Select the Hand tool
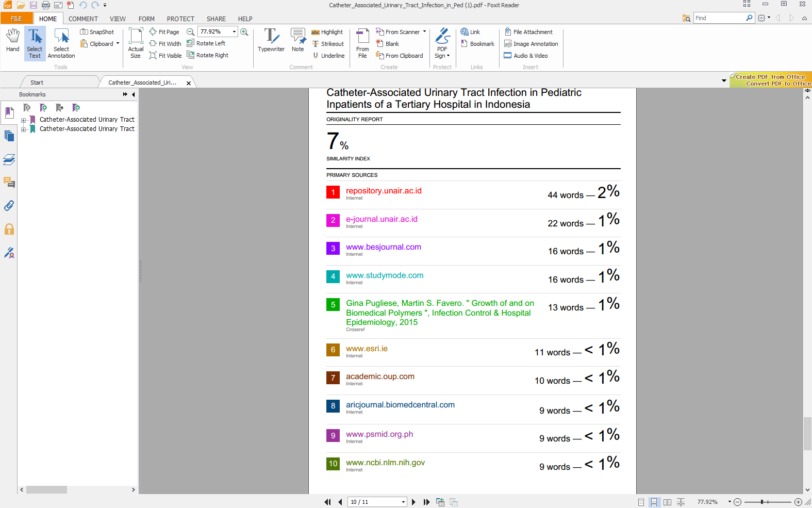This screenshot has height=508, width=812. coord(12,40)
